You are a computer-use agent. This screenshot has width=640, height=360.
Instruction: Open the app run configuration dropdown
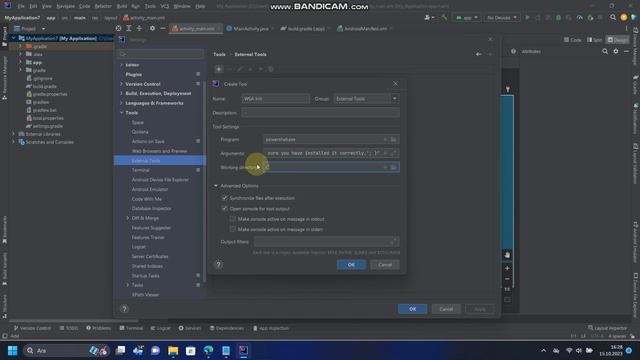[467, 18]
